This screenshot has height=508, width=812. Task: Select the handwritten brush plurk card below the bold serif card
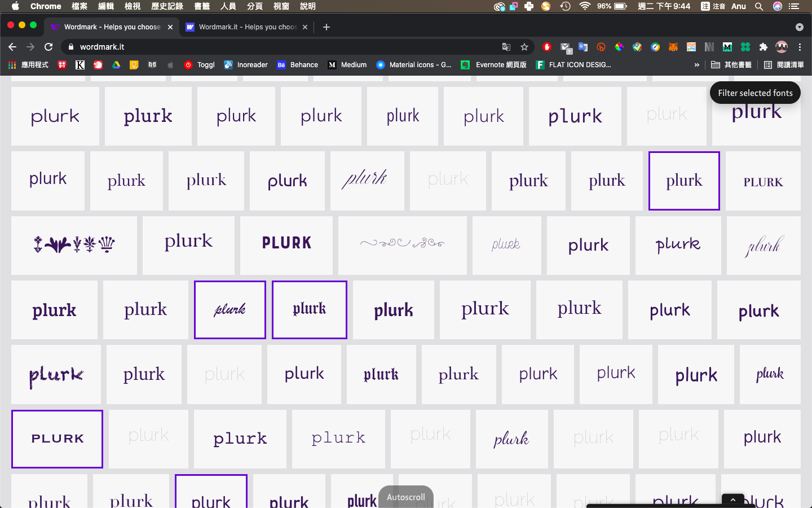pos(56,374)
